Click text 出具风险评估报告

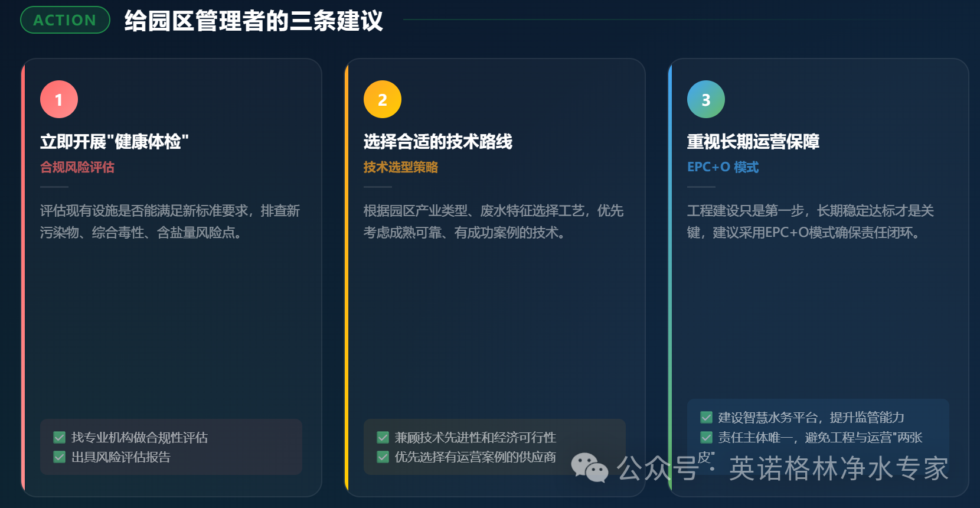tap(120, 457)
